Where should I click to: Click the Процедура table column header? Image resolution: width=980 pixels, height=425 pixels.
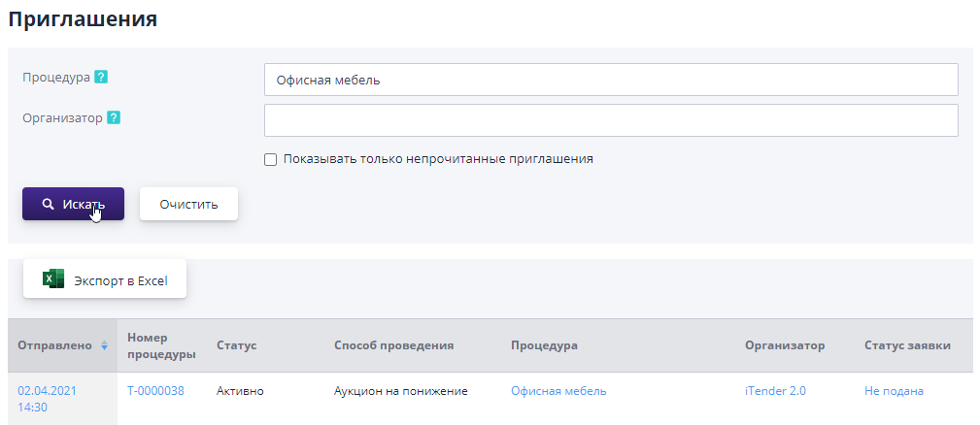pyautogui.click(x=544, y=345)
